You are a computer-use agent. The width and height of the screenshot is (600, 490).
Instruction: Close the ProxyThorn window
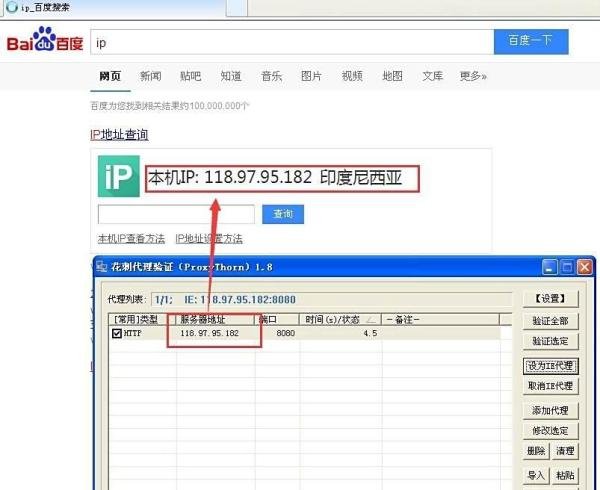pos(584,267)
